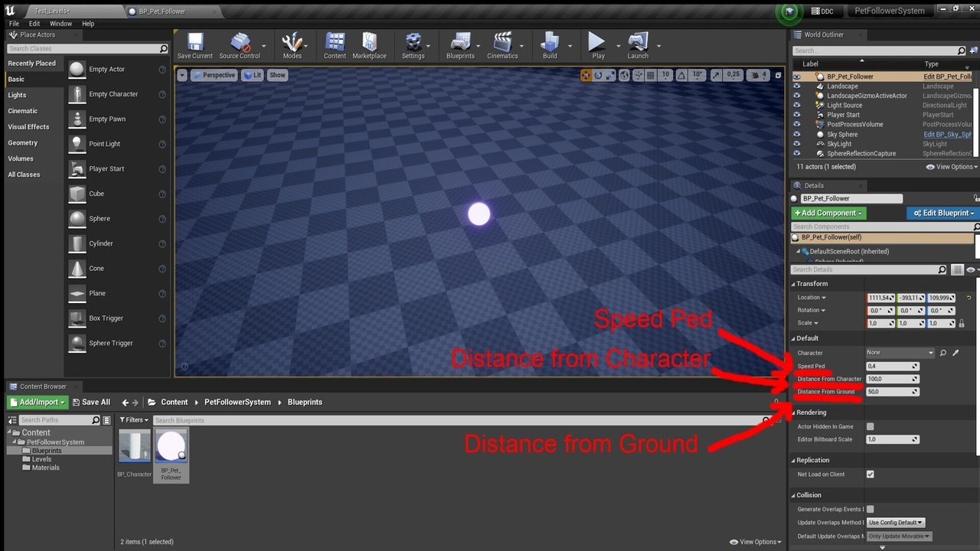
Task: Open the Location dropdown in Transform
Action: click(812, 298)
